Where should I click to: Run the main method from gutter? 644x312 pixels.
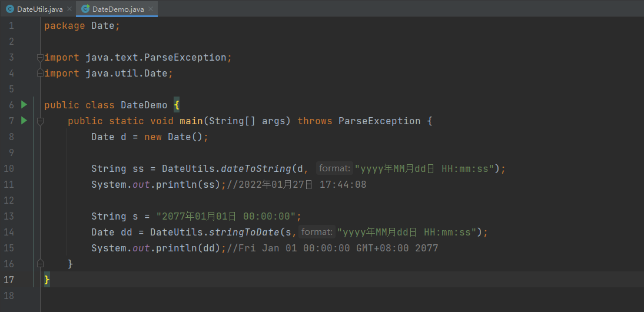coord(24,121)
